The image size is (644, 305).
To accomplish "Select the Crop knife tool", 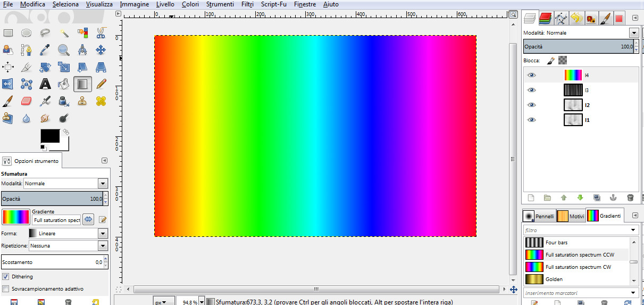I will (x=27, y=67).
